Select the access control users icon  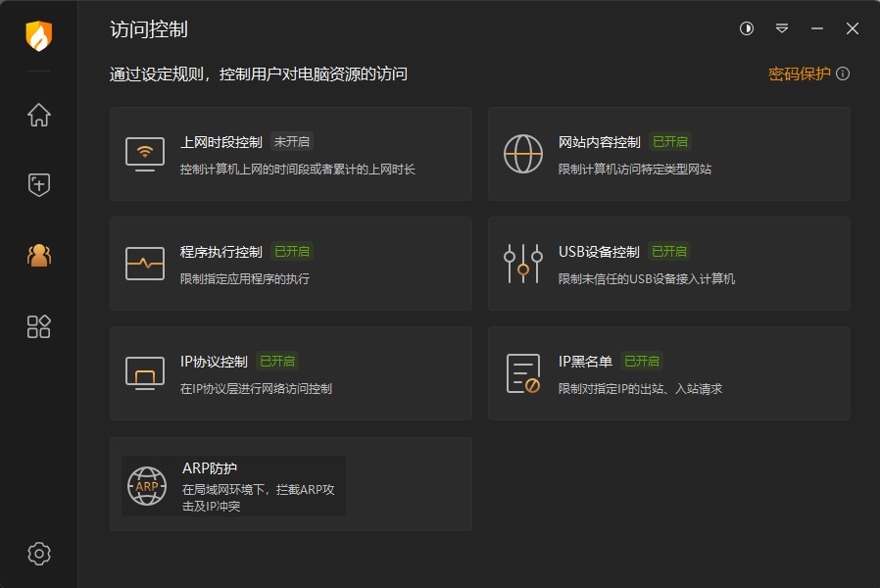pos(39,256)
